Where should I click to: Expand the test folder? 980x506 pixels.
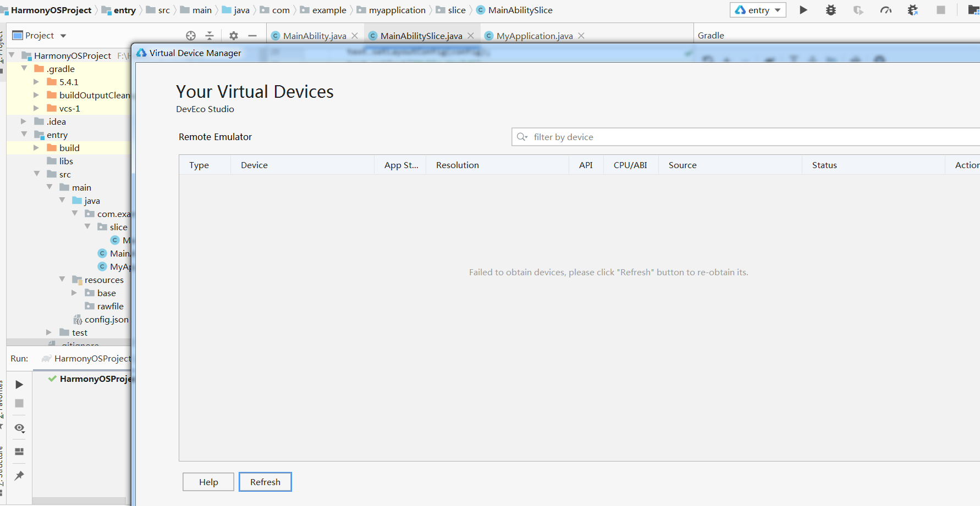pyautogui.click(x=49, y=332)
